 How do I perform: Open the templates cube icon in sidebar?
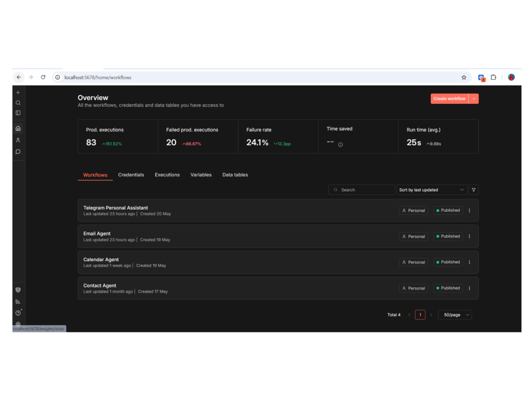point(18,290)
